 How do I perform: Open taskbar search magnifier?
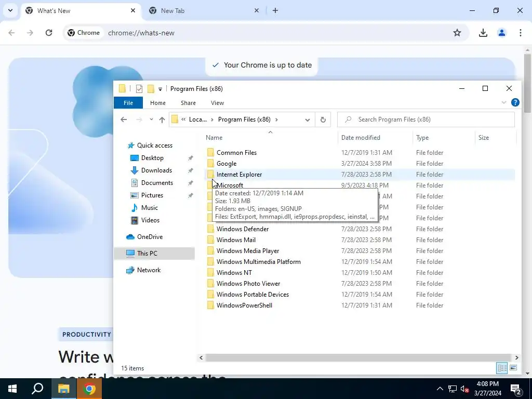(37, 389)
